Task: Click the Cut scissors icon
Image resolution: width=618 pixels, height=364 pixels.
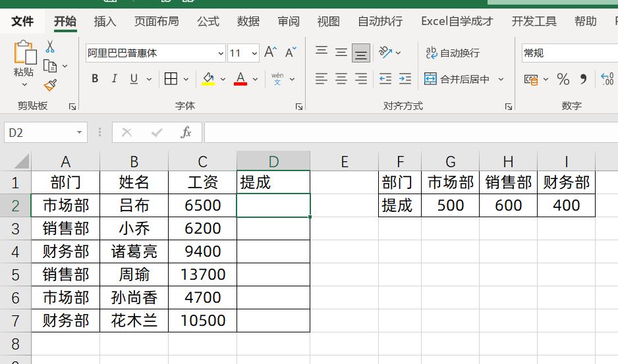Action: click(50, 47)
